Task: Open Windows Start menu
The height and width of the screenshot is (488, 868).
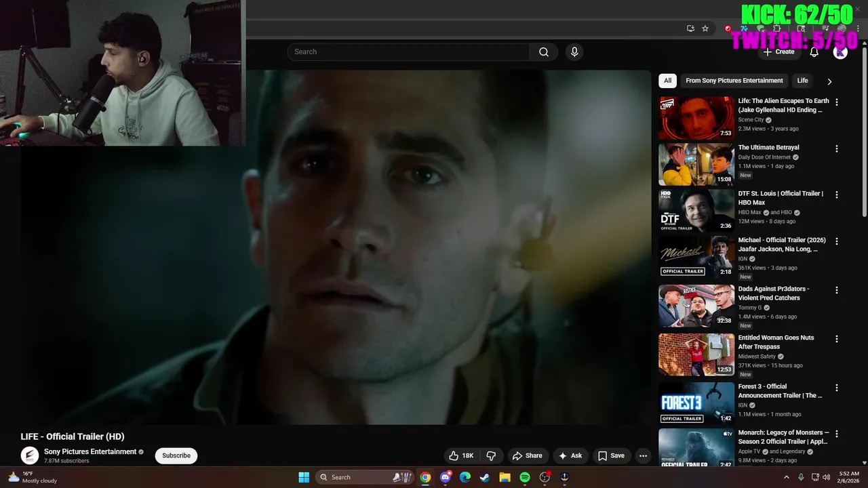Action: point(304,477)
